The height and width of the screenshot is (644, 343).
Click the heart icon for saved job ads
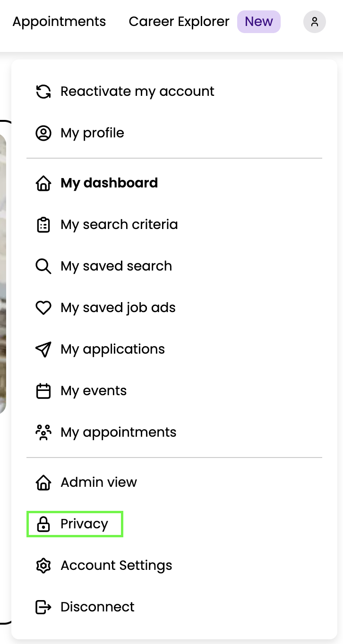click(x=43, y=308)
